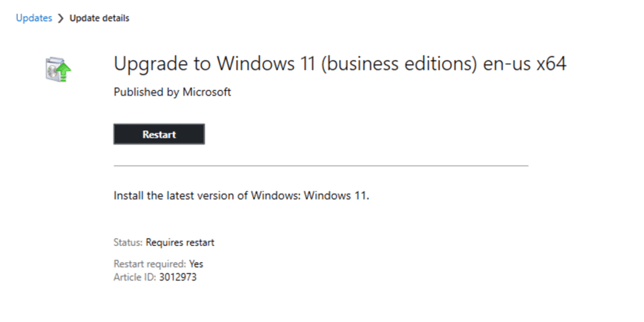The height and width of the screenshot is (322, 644).
Task: Click the Restart button
Action: (159, 135)
